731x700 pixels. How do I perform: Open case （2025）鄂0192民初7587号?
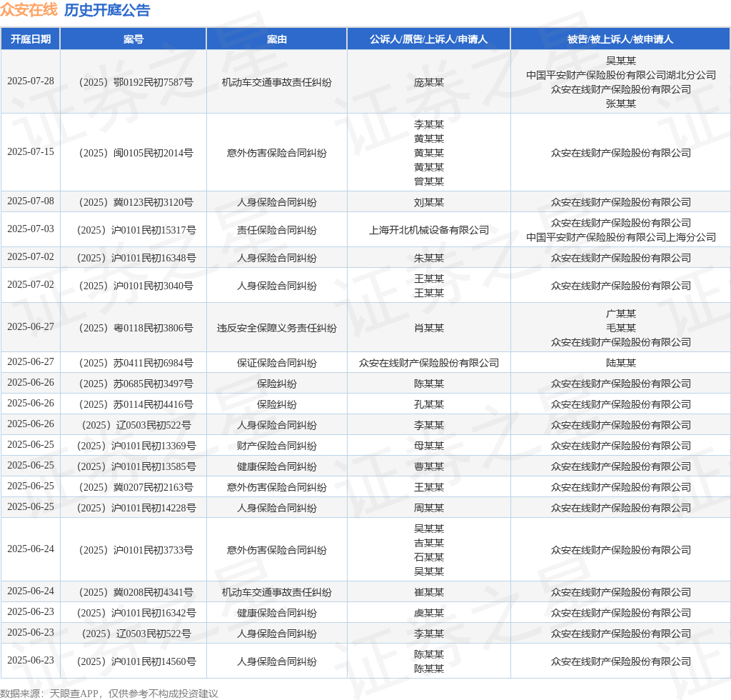click(x=133, y=82)
